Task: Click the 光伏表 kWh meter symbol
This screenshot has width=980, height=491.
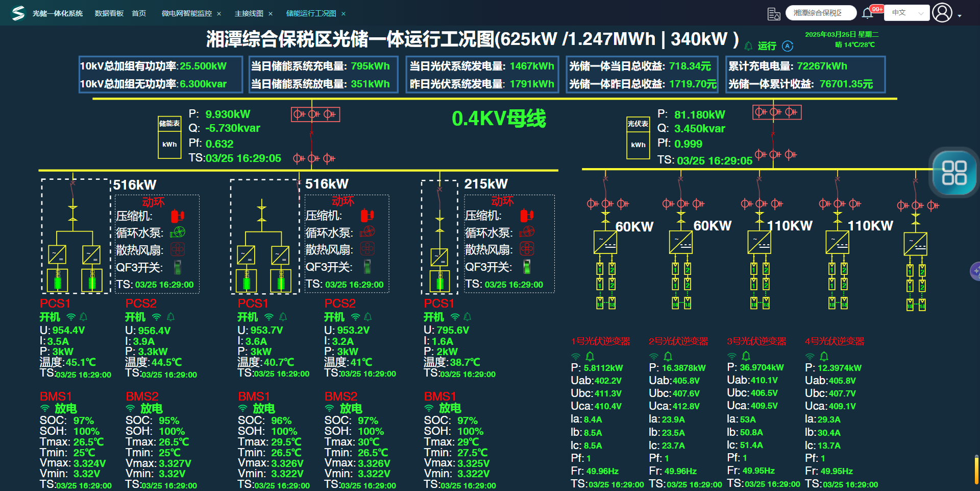Action: (638, 137)
